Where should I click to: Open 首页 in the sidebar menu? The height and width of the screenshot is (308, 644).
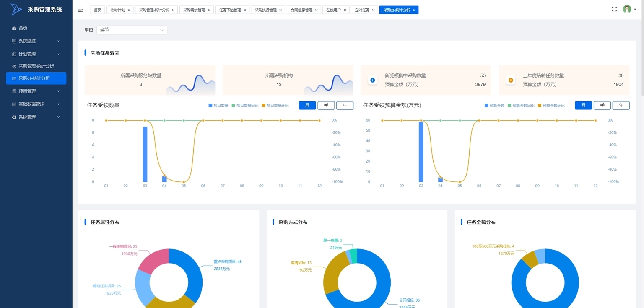pos(23,28)
